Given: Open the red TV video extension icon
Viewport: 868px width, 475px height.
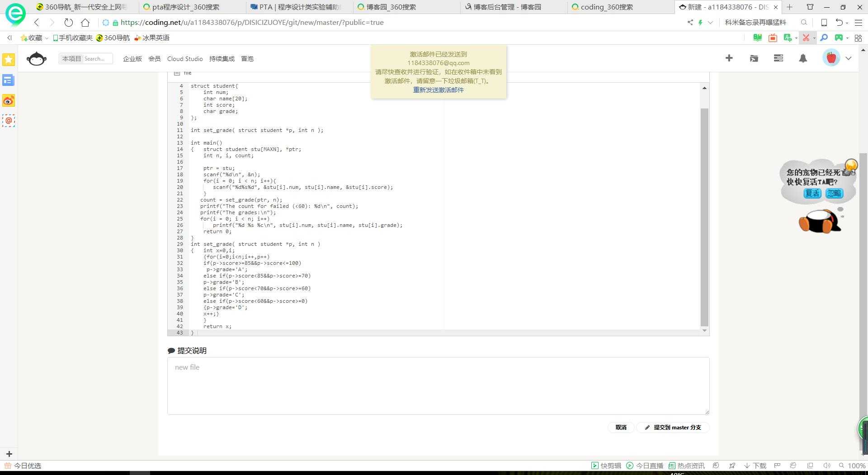Looking at the screenshot, I should pyautogui.click(x=773, y=38).
